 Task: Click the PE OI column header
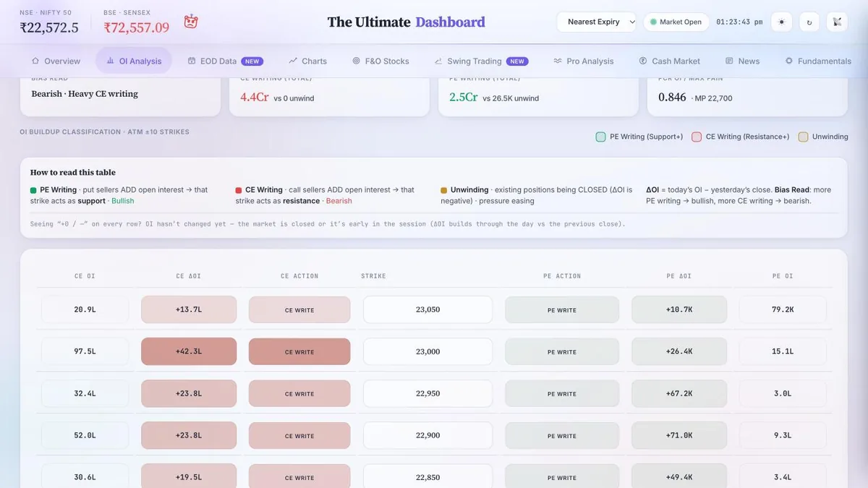[782, 276]
